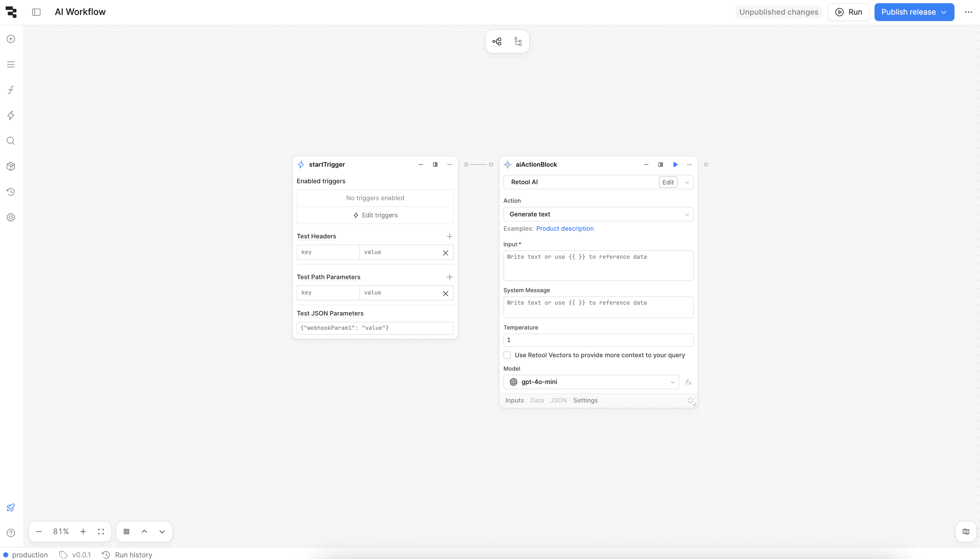The height and width of the screenshot is (559, 980).
Task: Expand the Publish release dropdown
Action: [x=944, y=12]
